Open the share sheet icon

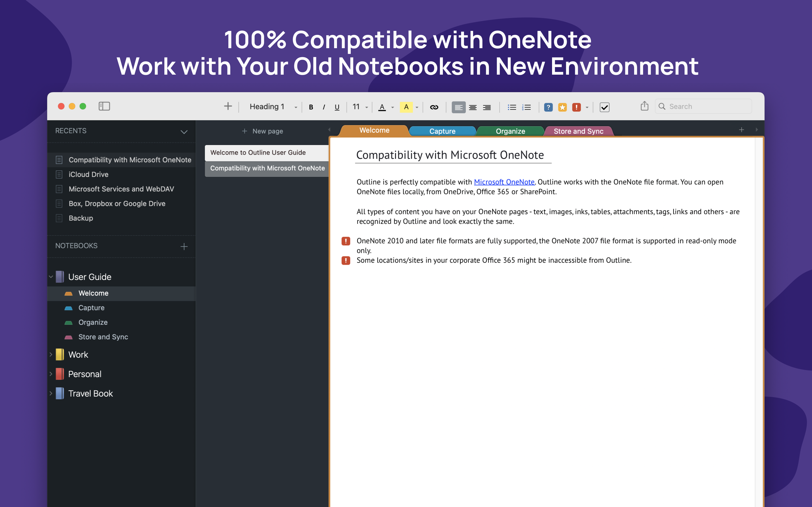644,106
